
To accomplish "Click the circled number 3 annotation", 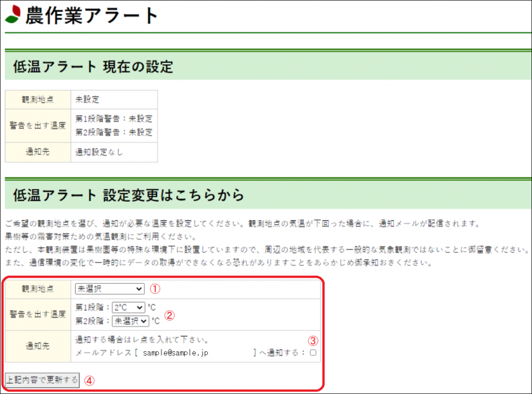I will pyautogui.click(x=312, y=341).
